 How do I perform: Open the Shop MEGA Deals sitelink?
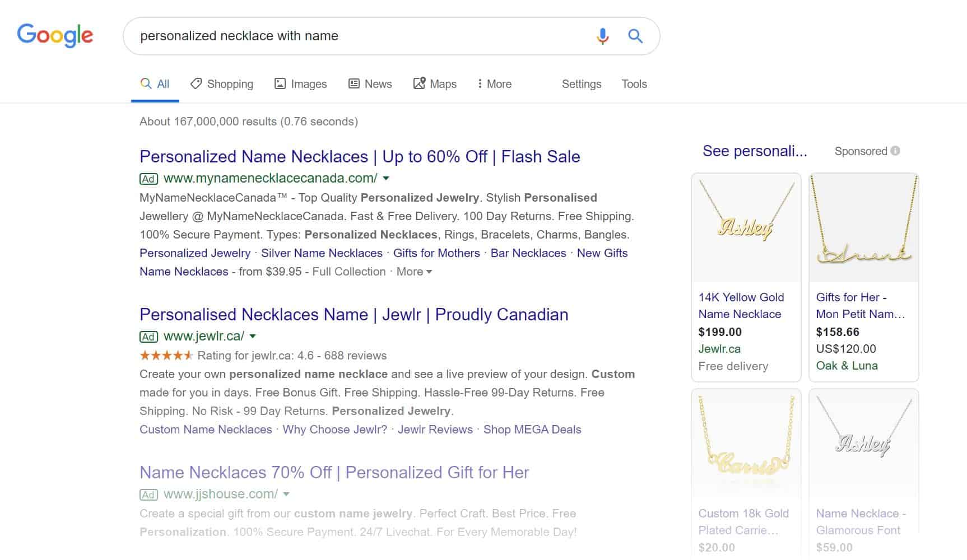click(x=532, y=430)
